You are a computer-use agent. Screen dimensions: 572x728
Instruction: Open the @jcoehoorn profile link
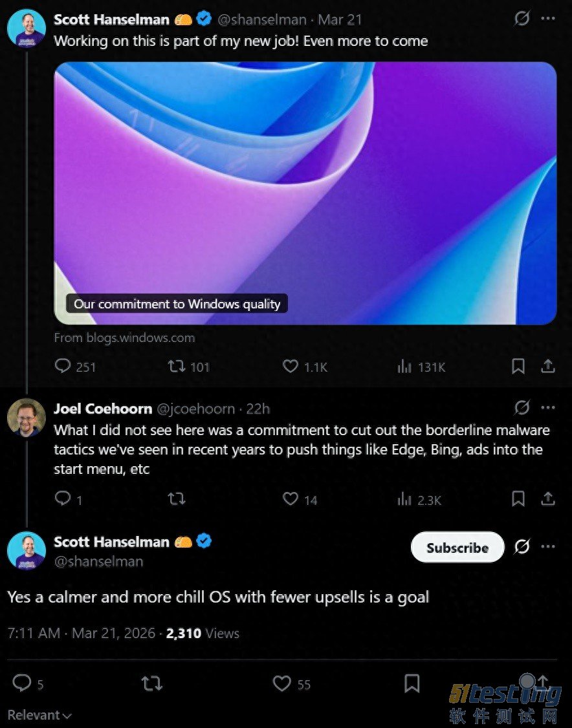196,409
